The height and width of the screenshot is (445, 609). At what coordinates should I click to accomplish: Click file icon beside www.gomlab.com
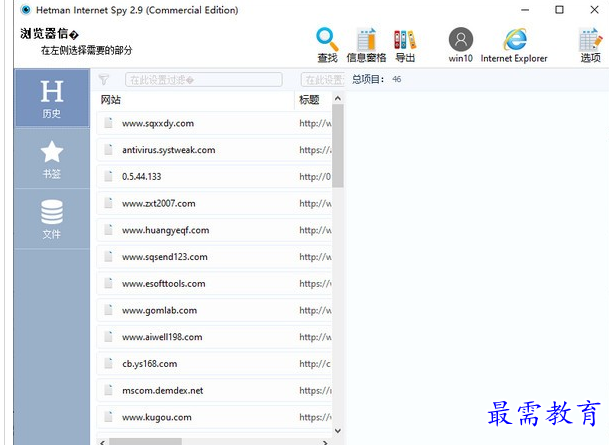[108, 310]
